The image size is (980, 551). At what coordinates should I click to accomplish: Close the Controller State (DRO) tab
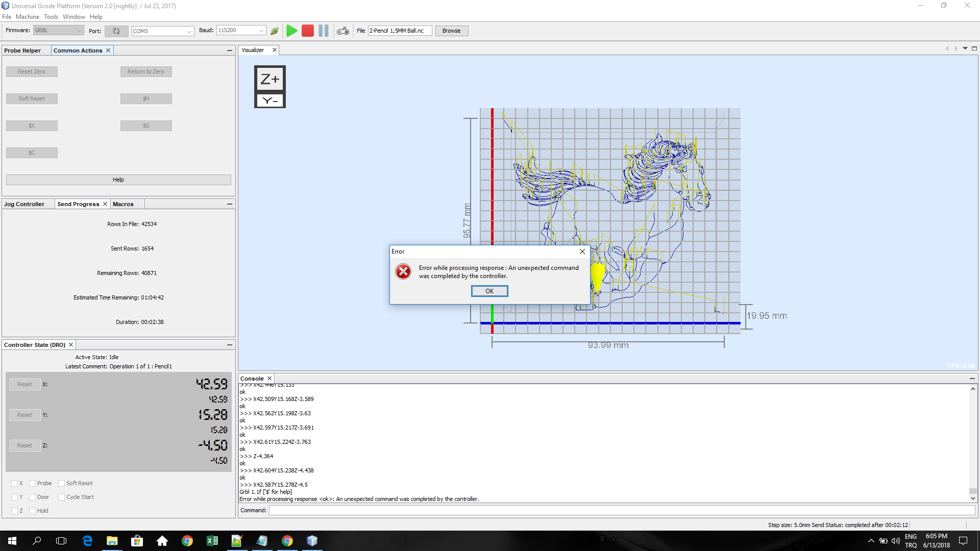click(x=71, y=345)
